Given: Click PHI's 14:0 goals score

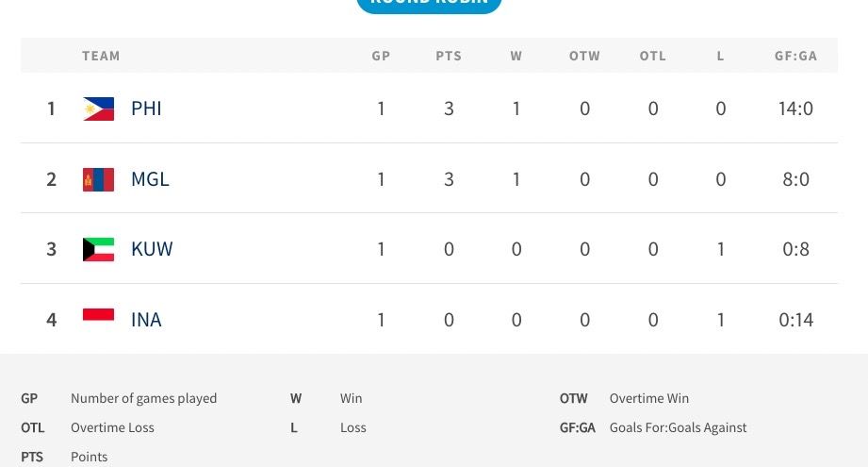Looking at the screenshot, I should pyautogui.click(x=795, y=108).
